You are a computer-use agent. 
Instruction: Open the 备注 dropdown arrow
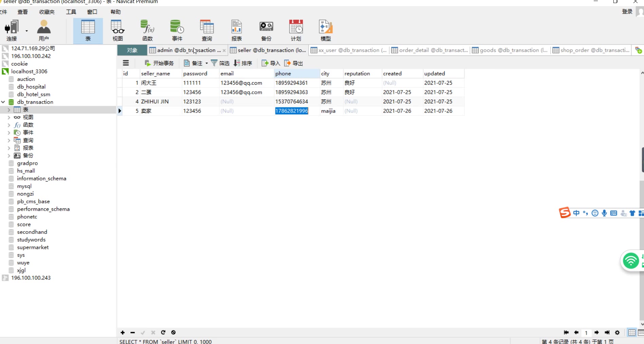[207, 63]
